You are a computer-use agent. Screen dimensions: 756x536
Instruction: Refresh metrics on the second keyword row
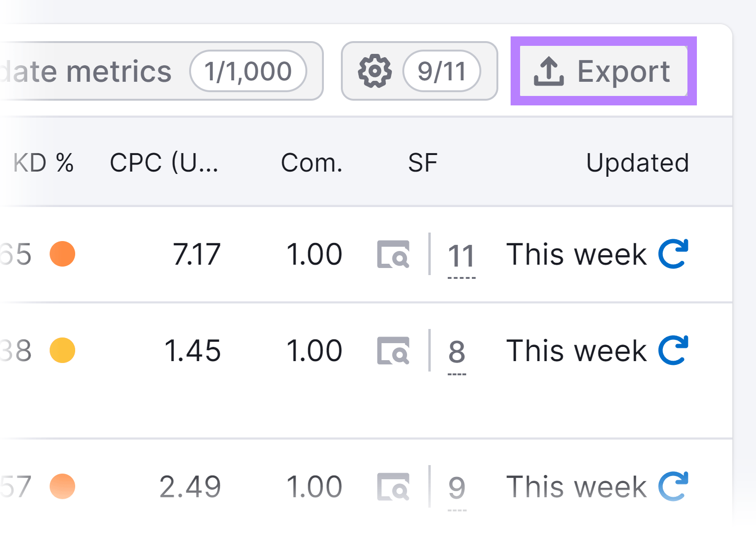(673, 350)
